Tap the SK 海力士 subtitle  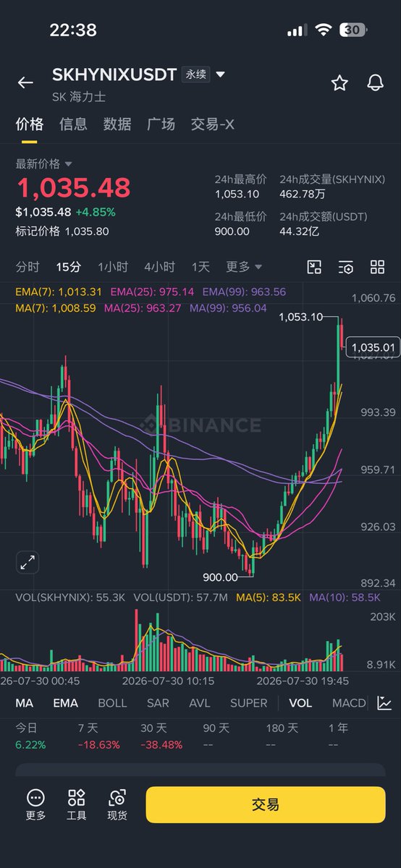point(79,97)
